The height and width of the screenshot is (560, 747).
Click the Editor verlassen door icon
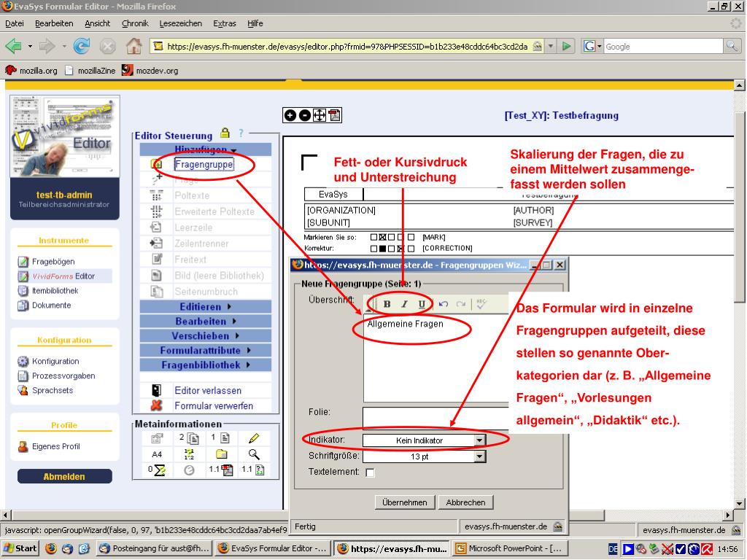pyautogui.click(x=156, y=391)
